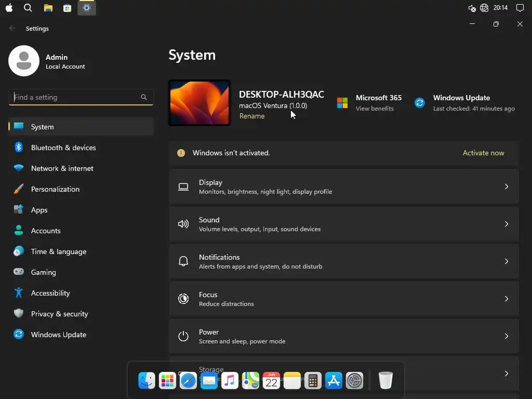The image size is (532, 399).
Task: Expand the Notifications row chevron
Action: coord(506,261)
